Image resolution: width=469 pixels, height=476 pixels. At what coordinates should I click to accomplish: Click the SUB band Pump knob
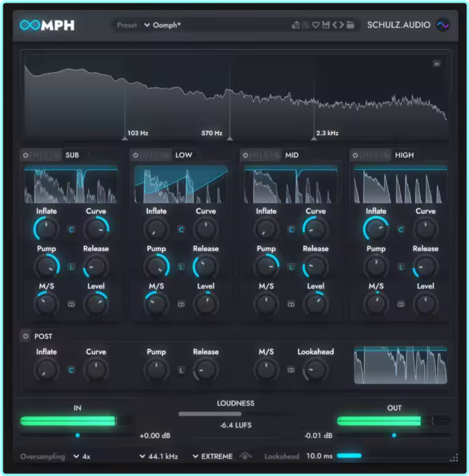[x=46, y=266]
